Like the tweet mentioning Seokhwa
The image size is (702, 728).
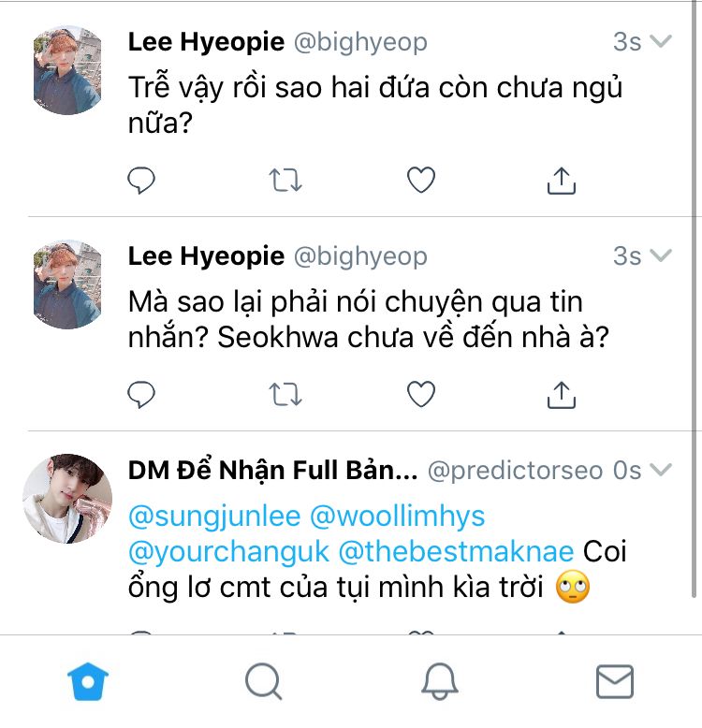click(421, 395)
